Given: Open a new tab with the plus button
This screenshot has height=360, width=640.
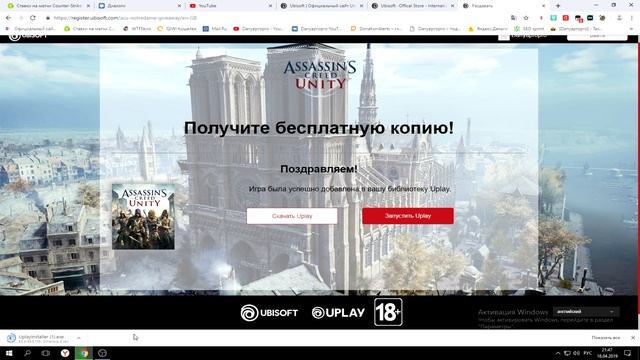Looking at the screenshot, I should pos(558,6).
